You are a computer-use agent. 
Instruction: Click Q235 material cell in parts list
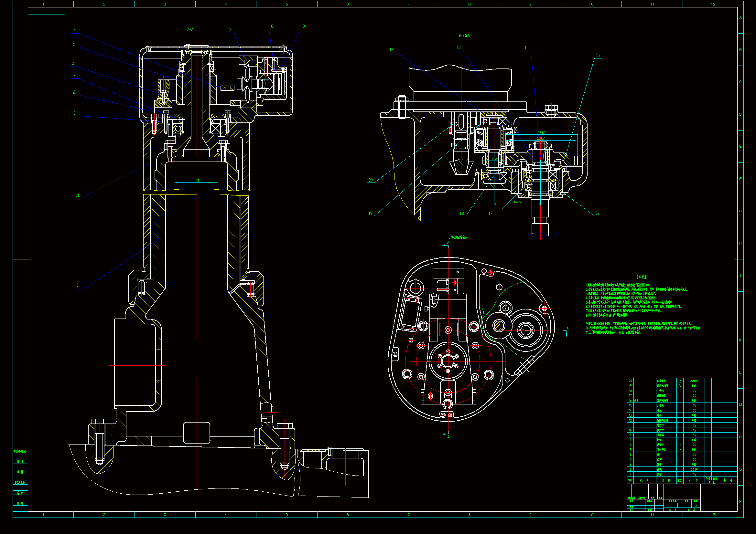point(694,470)
